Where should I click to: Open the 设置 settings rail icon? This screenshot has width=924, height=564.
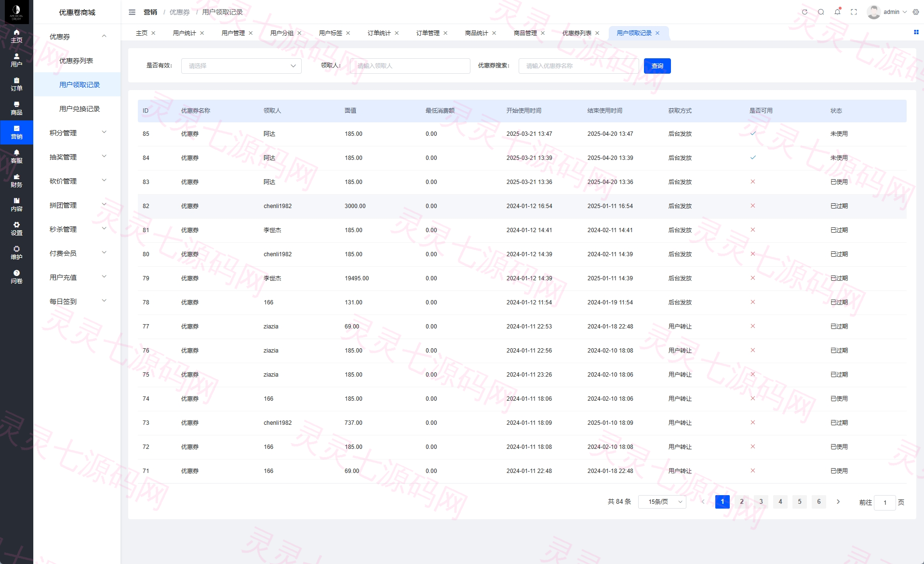point(16,229)
